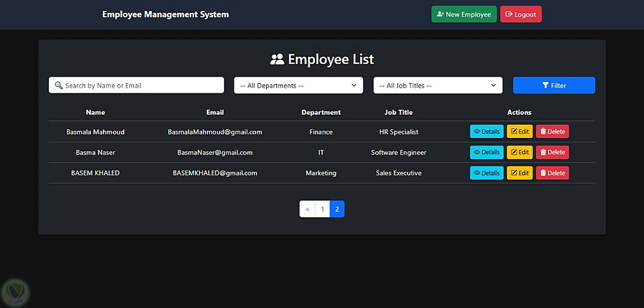Edit Basma Naser's record
Screen dimensions: 644x308
coord(520,152)
